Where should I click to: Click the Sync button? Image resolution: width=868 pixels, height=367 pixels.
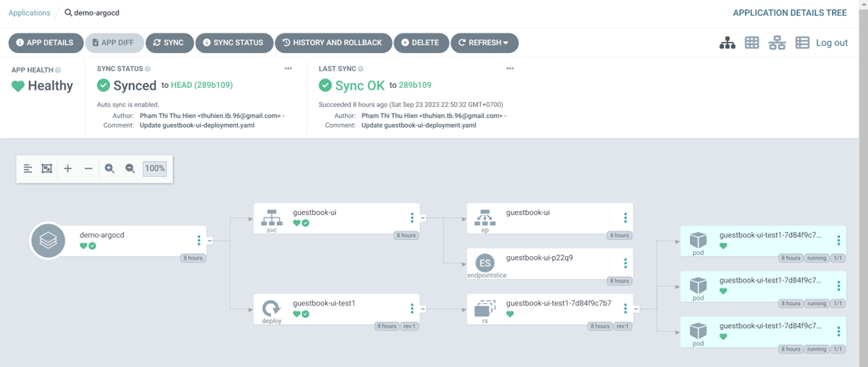coord(169,42)
